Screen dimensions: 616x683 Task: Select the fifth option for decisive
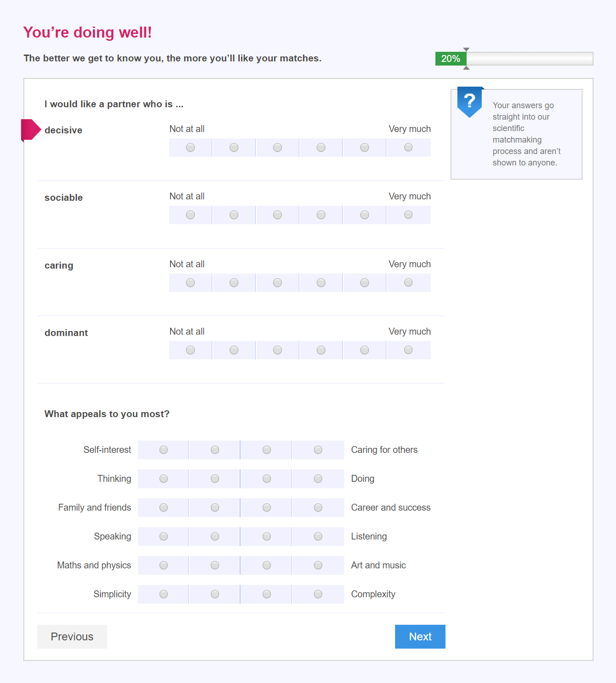(x=364, y=147)
